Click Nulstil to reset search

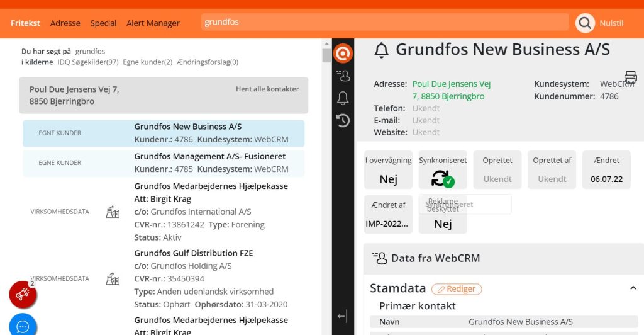pyautogui.click(x=611, y=23)
